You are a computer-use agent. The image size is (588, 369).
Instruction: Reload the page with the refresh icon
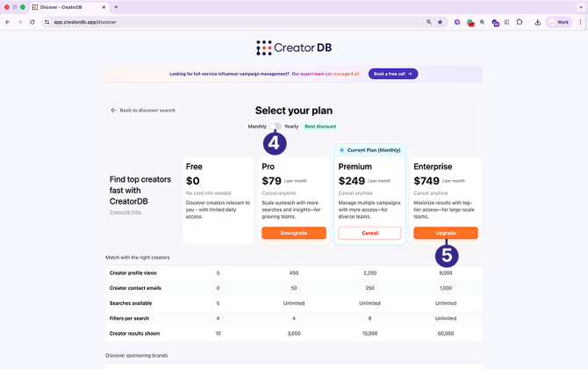[32, 22]
